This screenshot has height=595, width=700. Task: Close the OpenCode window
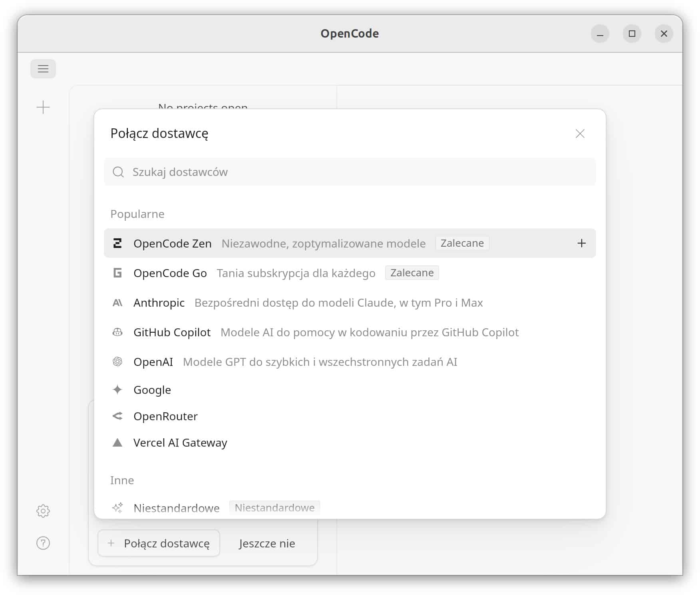tap(664, 34)
